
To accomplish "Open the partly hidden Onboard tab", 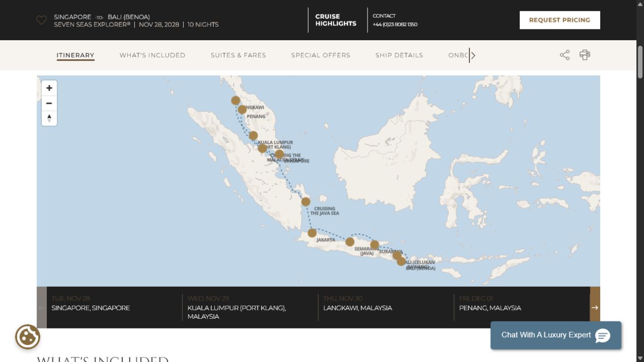I will pyautogui.click(x=458, y=55).
